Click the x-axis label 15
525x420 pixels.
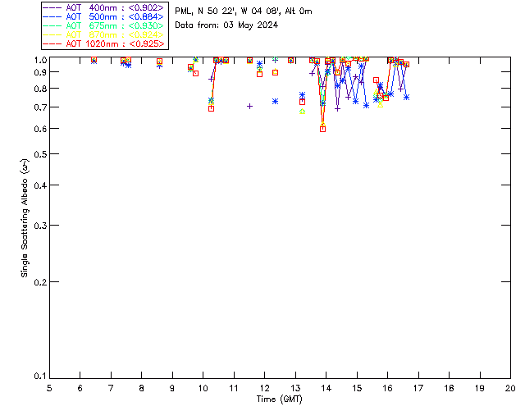tap(357, 388)
